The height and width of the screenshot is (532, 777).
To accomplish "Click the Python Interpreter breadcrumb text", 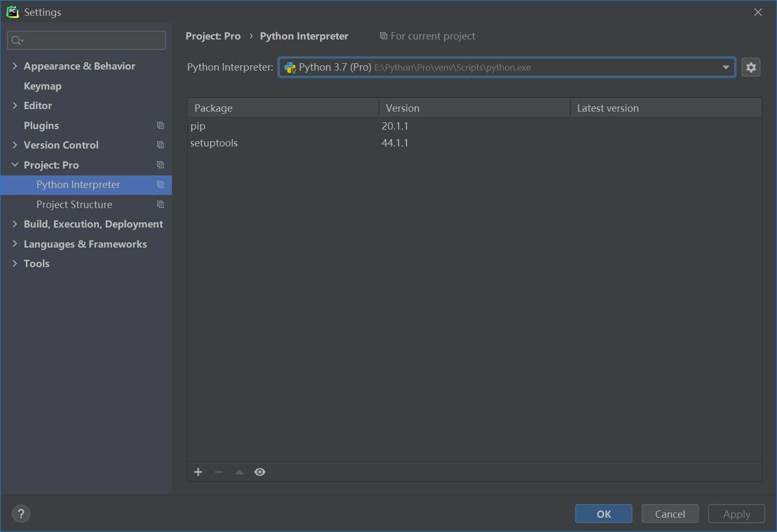I will 304,36.
